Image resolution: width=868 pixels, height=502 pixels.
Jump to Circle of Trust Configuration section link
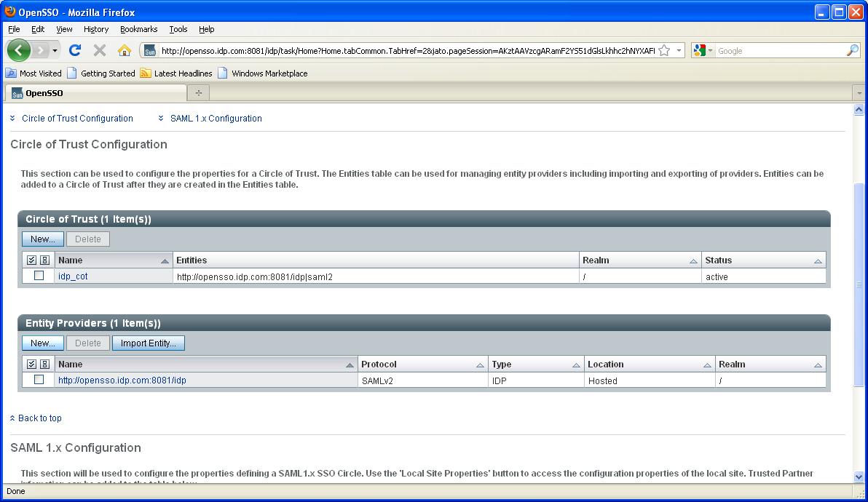click(77, 119)
